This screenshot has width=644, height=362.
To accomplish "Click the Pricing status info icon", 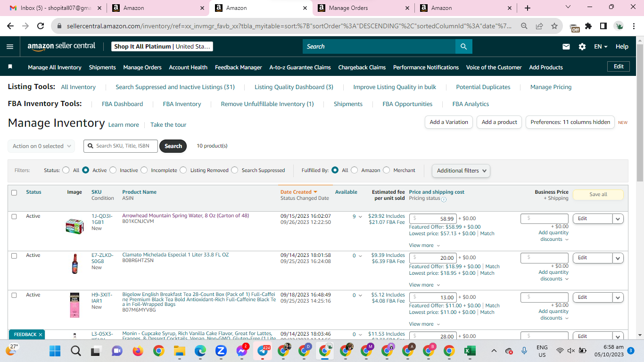I will coord(444,199).
